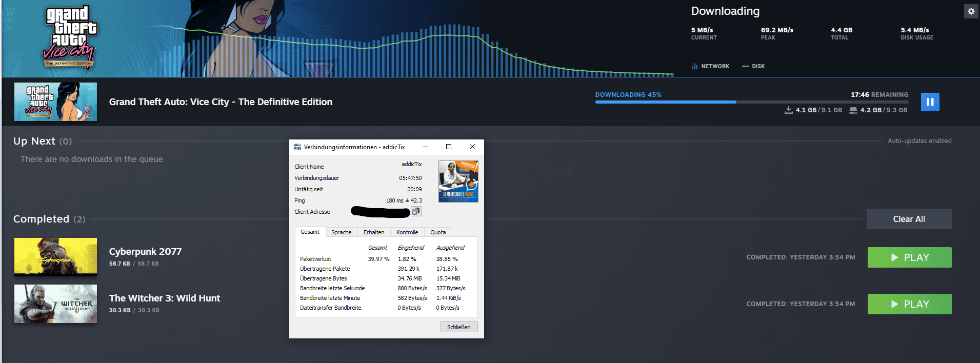This screenshot has width=980, height=363.
Task: Click the disk icon beside 4.2 GB
Action: coord(853,110)
